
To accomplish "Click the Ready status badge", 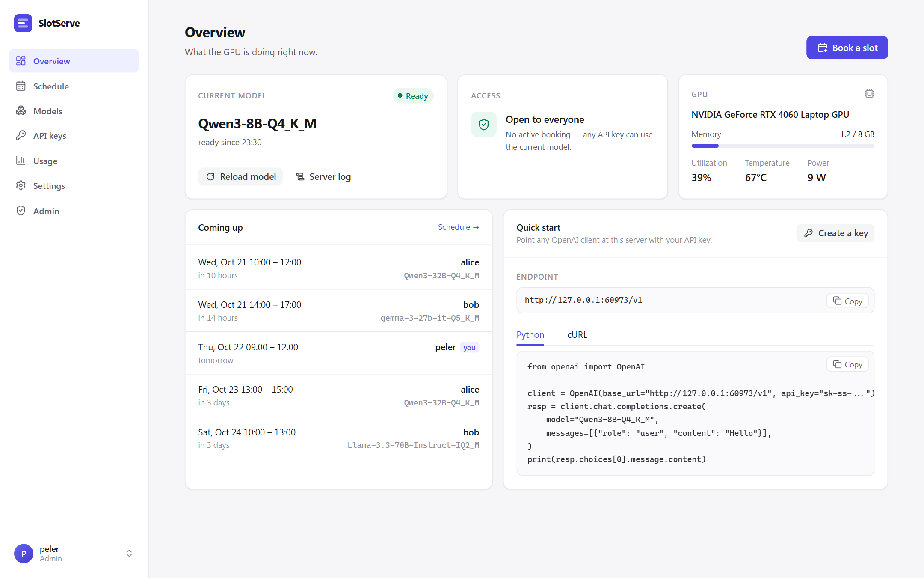I will [413, 96].
